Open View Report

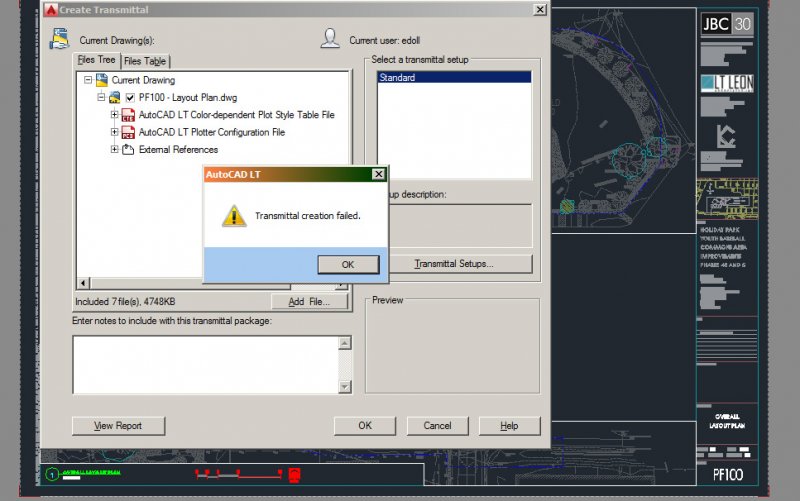point(118,425)
